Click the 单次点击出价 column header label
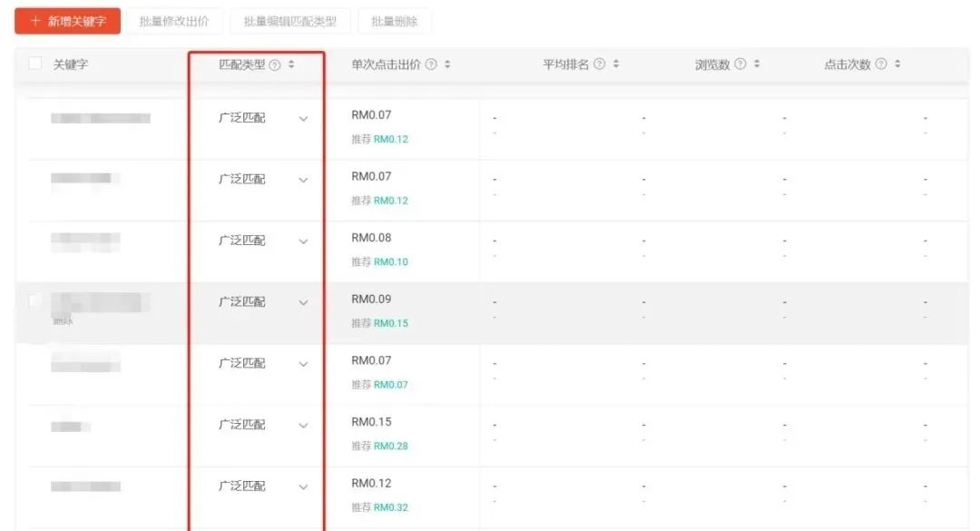Image resolution: width=980 pixels, height=531 pixels. point(386,64)
